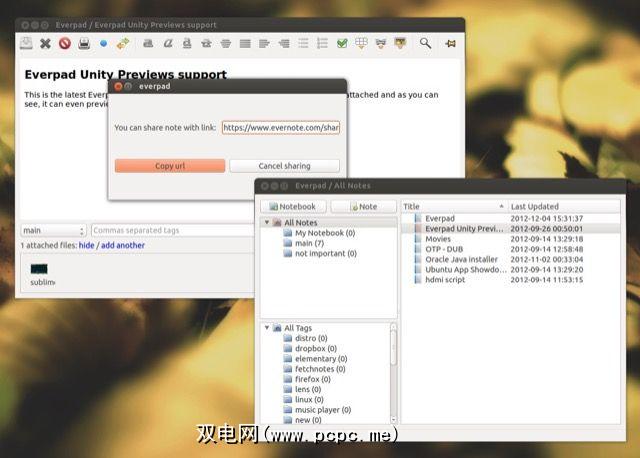Select the Everpad Unity Previ... note row
The height and width of the screenshot is (458, 640).
click(510, 229)
